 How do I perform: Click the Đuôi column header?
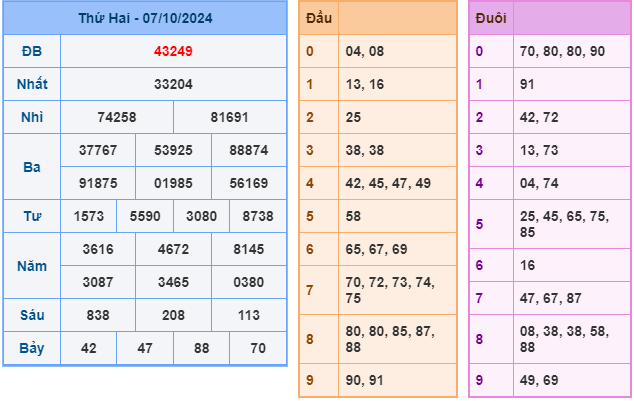click(491, 18)
